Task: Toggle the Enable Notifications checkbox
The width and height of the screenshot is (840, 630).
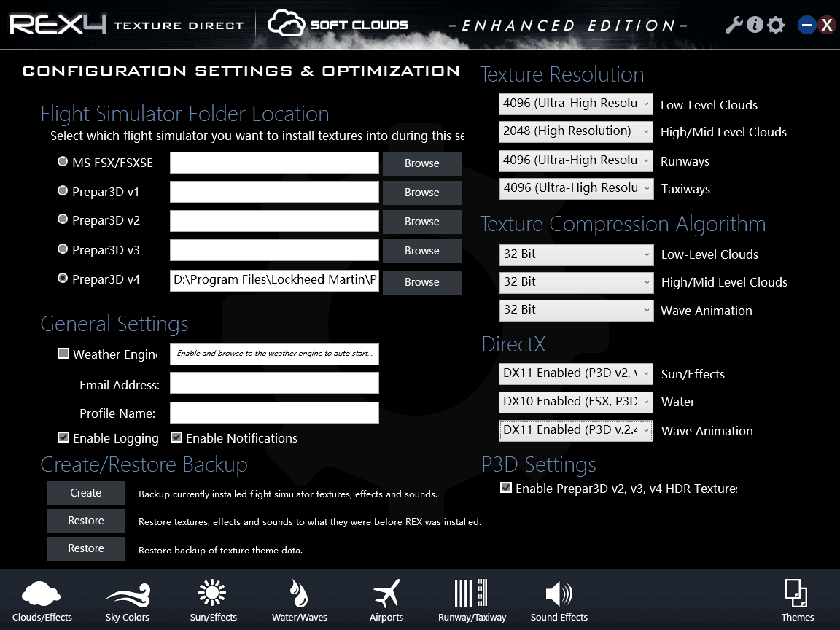Action: (176, 437)
